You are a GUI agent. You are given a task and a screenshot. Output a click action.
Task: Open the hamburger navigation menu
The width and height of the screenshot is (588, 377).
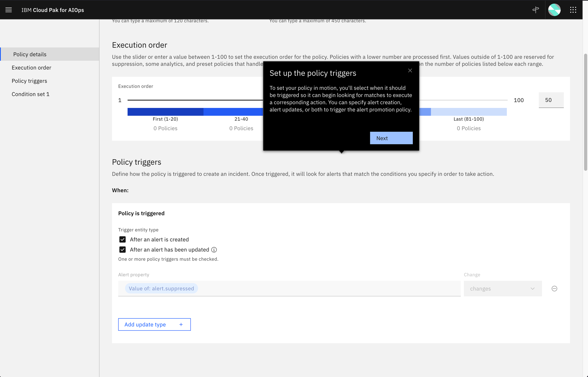(x=8, y=10)
